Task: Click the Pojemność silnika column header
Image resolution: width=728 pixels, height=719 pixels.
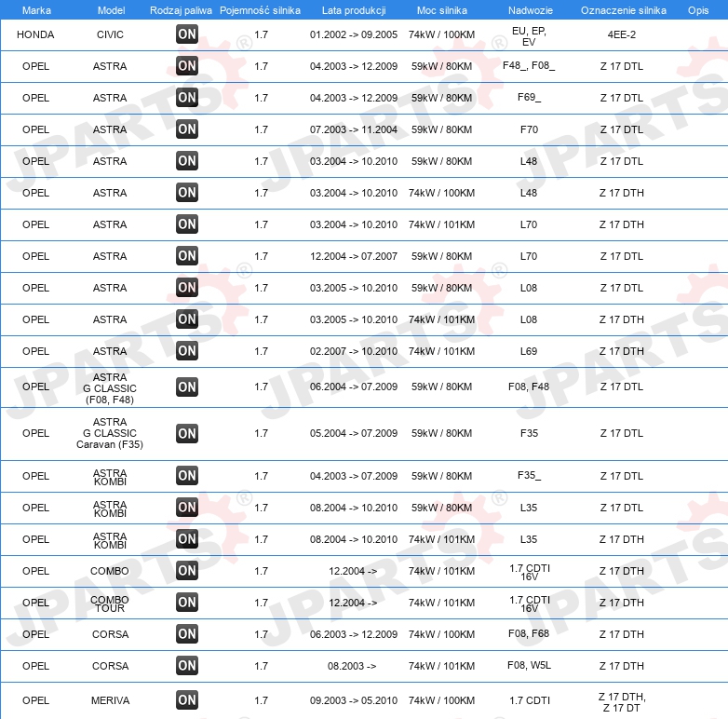Action: point(260,10)
